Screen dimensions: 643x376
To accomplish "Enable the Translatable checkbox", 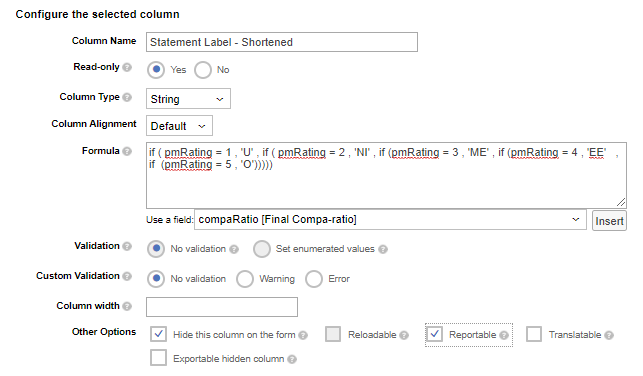I will pyautogui.click(x=534, y=334).
